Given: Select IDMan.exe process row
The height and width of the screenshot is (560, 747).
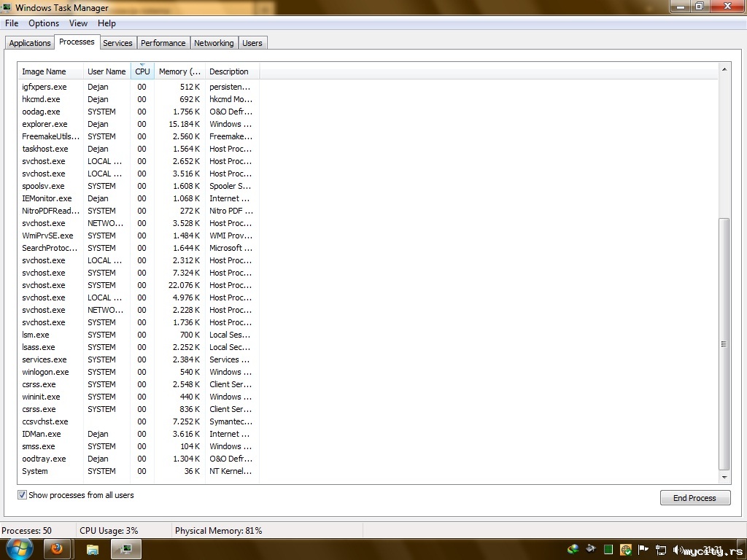Looking at the screenshot, I should coord(138,434).
